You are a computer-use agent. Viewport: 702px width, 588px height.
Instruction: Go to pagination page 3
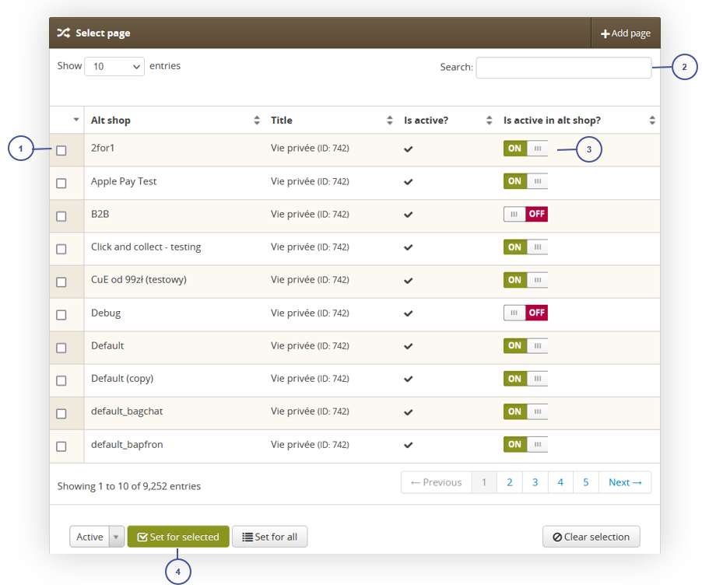click(x=535, y=482)
